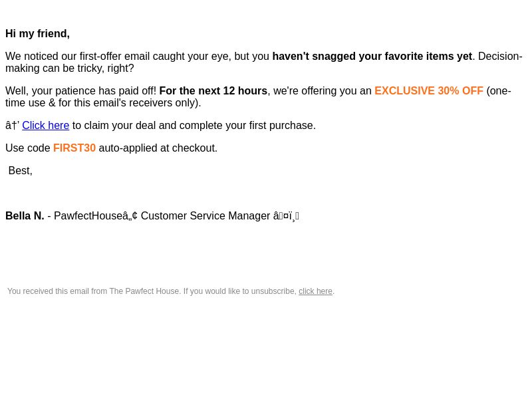Click the garbled emoji after Customer Service Manager
Image resolution: width=532 pixels, height=399 pixels.
click(x=286, y=216)
